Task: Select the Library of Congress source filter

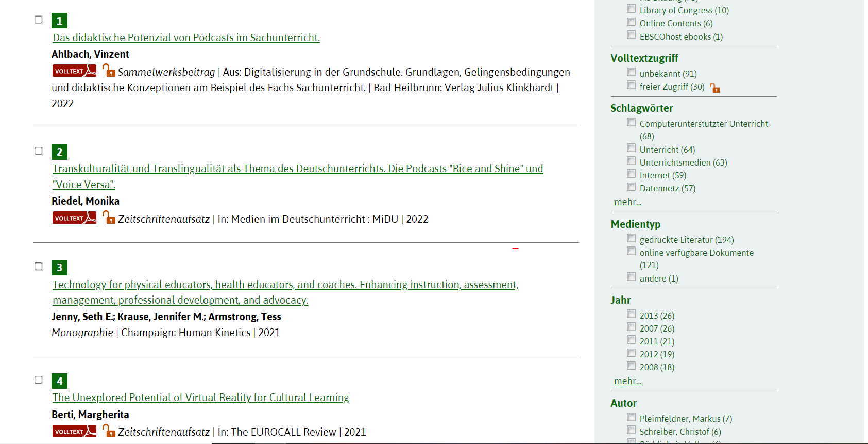Action: [x=631, y=9]
